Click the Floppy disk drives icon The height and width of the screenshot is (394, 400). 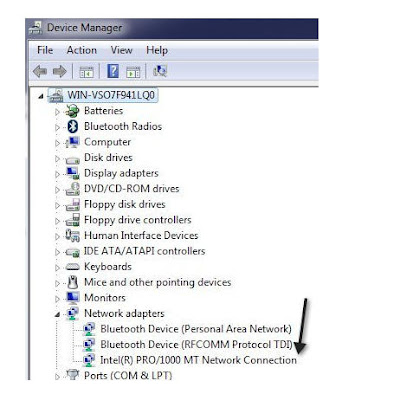click(72, 205)
